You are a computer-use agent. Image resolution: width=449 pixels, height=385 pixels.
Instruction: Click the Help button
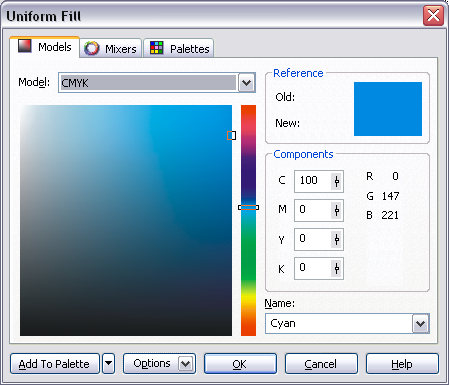click(402, 364)
